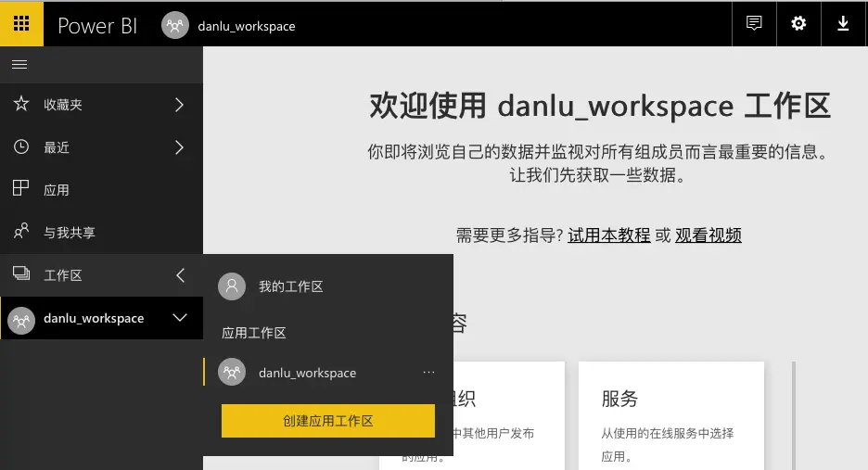
Task: Open the 试用本教程 link
Action: [609, 235]
